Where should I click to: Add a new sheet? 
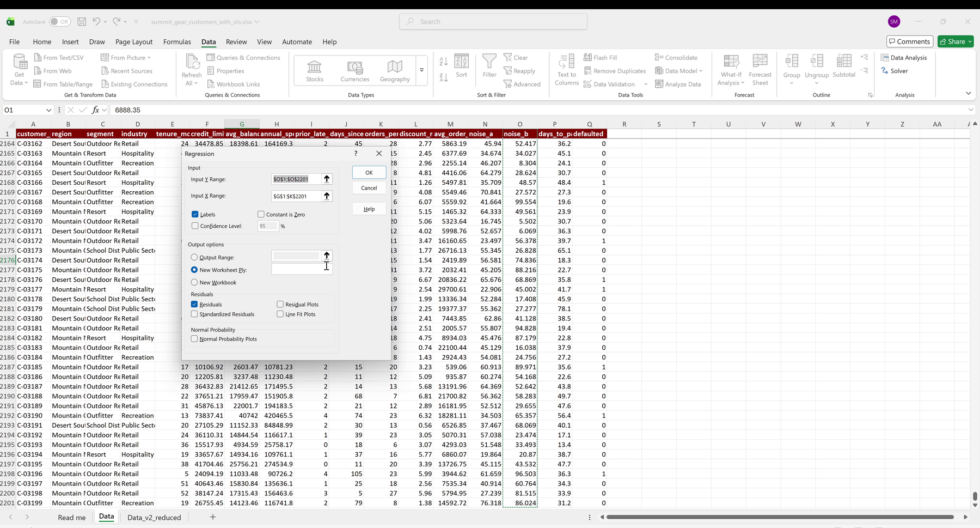click(213, 517)
